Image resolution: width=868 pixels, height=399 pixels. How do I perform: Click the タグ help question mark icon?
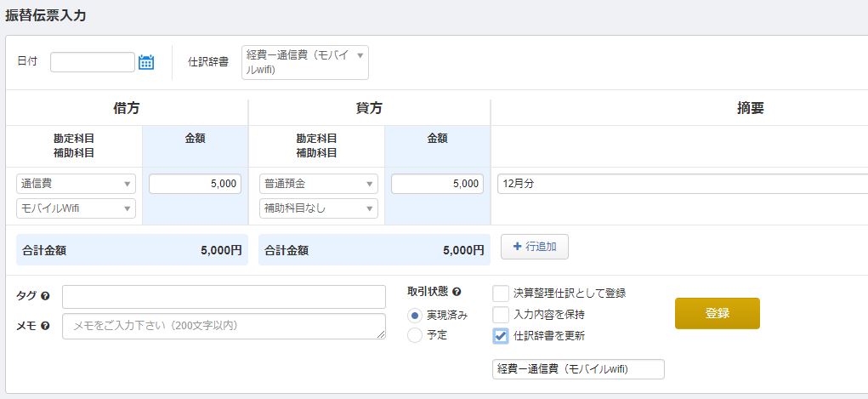click(x=45, y=296)
